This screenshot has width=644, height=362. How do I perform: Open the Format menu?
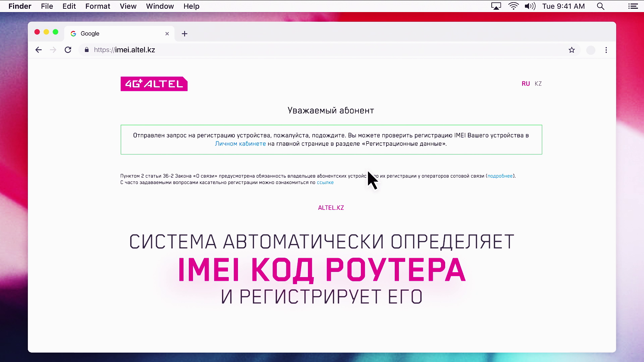tap(98, 6)
